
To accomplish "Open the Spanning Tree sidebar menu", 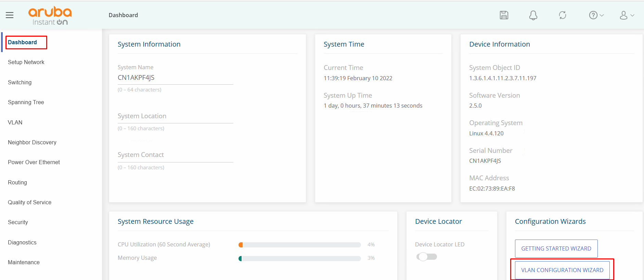I will (x=26, y=102).
